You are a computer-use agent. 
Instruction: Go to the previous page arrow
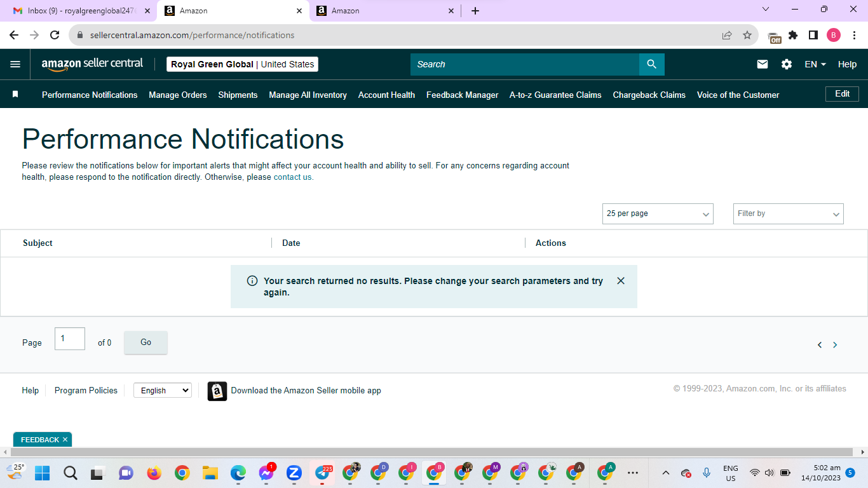coord(820,345)
